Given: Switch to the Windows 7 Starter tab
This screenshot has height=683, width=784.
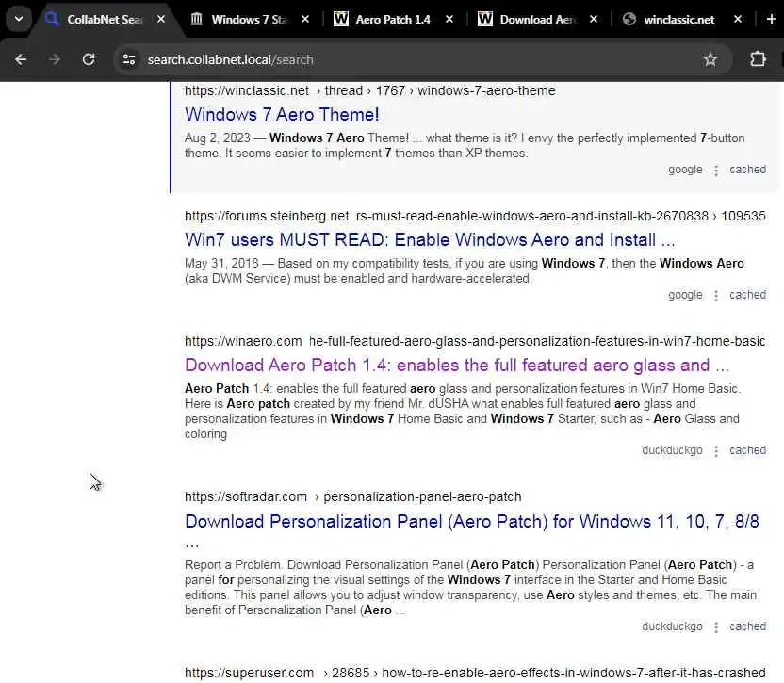Looking at the screenshot, I should tap(249, 20).
